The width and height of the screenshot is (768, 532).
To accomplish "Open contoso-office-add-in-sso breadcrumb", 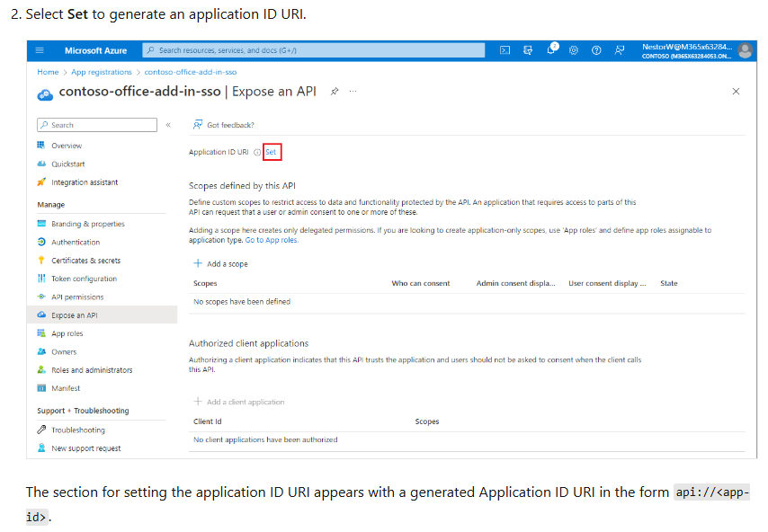I will point(191,72).
